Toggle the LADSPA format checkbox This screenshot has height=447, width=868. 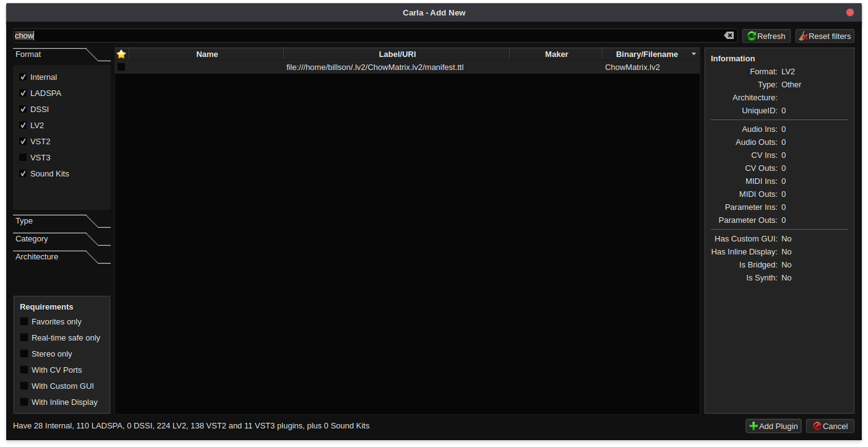[23, 93]
